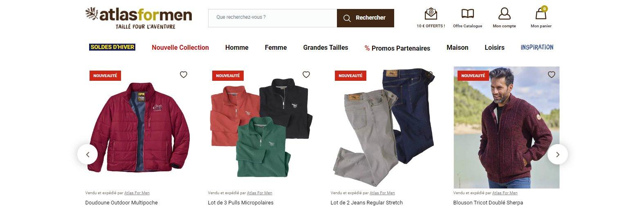The image size is (644, 213).
Task: Expand the Grandes Tailles menu
Action: (x=325, y=47)
